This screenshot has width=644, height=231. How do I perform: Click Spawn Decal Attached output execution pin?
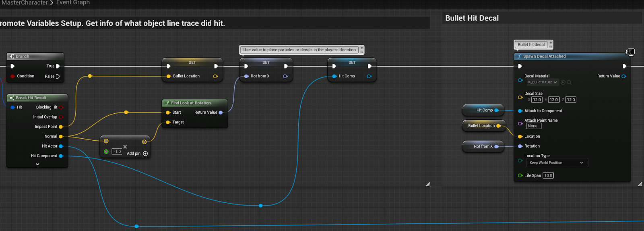coord(624,66)
